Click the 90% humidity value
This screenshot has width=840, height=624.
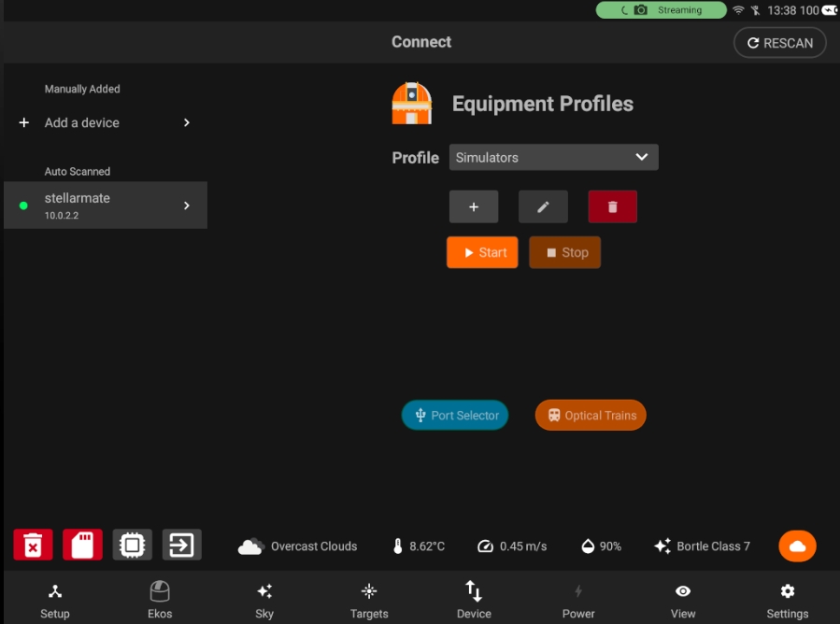(x=610, y=546)
